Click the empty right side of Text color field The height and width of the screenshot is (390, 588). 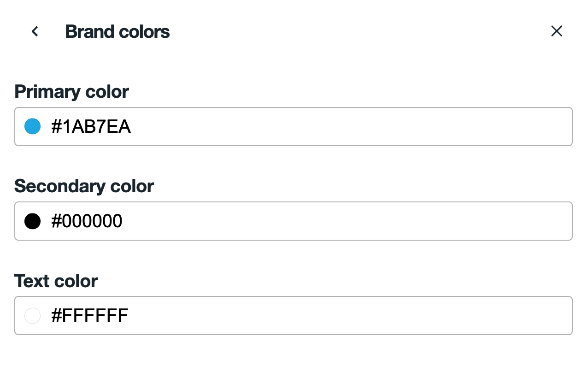click(x=461, y=316)
